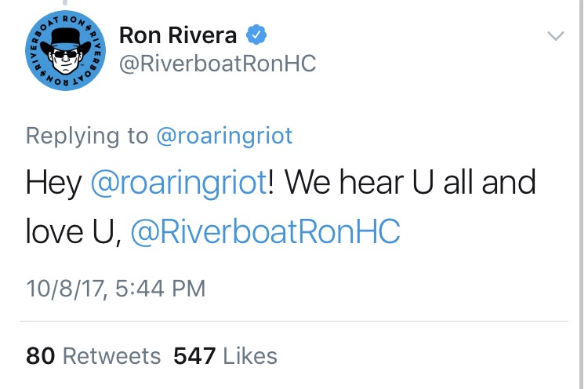Open the 10/8/17, 5:44 PM timestamp
Viewport: 588px width, 389px height.
coord(116,289)
